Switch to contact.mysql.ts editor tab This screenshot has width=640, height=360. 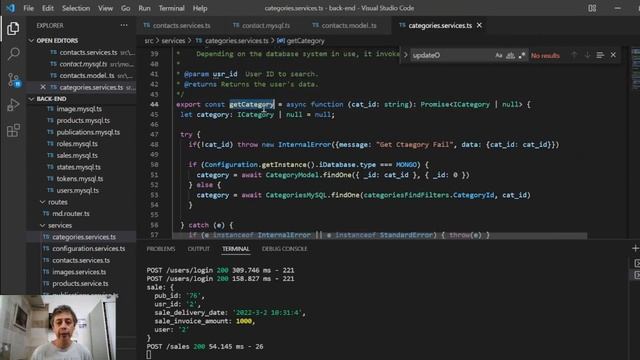point(262,25)
